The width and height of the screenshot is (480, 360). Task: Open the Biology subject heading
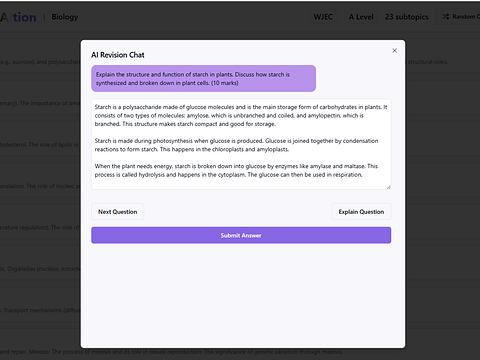point(65,17)
